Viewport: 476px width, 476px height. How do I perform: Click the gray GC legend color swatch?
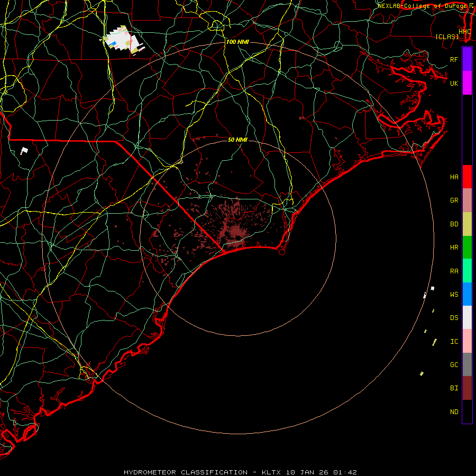[x=467, y=364]
